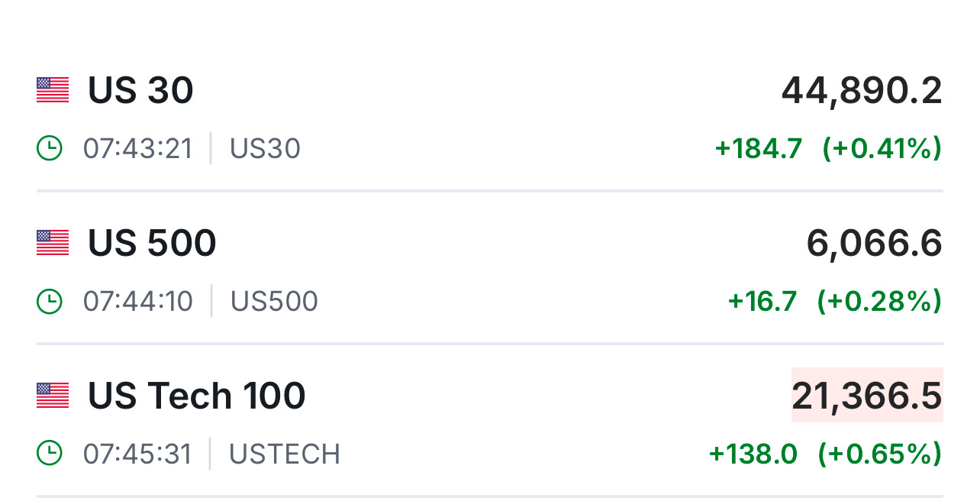Screen dimensions: 980x498
Task: Open the US 500 index name
Action: [x=152, y=243]
